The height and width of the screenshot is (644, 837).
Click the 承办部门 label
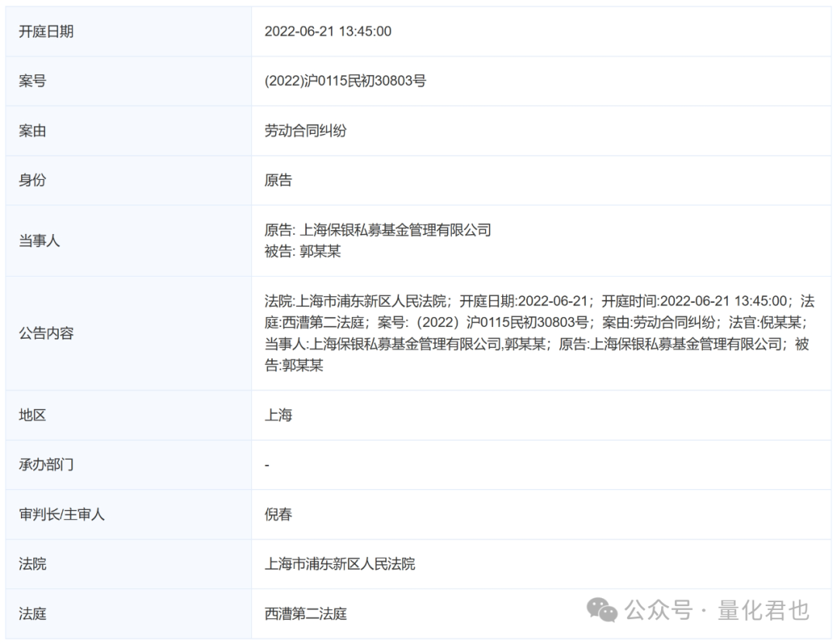point(46,464)
